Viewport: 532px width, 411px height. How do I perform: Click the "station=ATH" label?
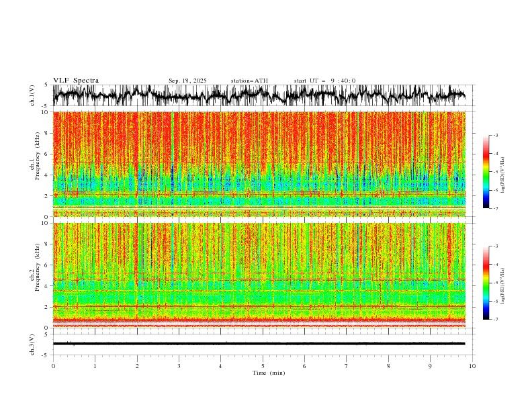249,81
